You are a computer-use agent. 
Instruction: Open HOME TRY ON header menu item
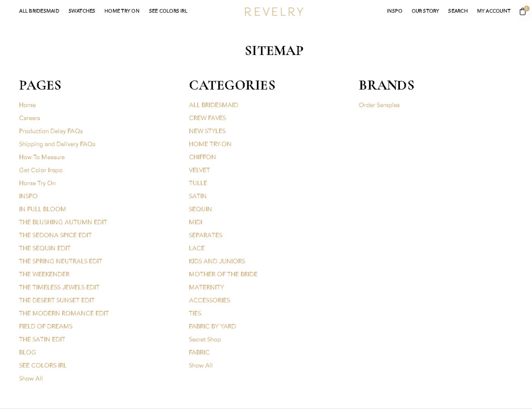point(122,11)
